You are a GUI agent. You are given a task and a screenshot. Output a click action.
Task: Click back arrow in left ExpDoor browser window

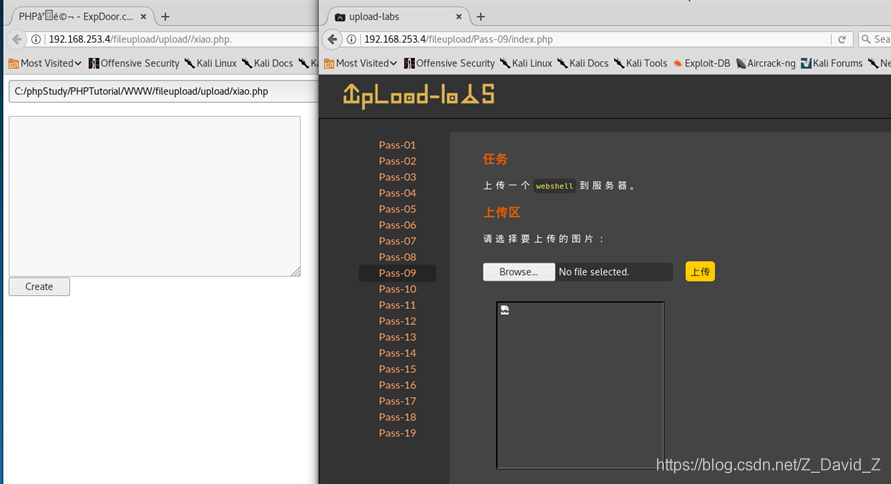(17, 39)
